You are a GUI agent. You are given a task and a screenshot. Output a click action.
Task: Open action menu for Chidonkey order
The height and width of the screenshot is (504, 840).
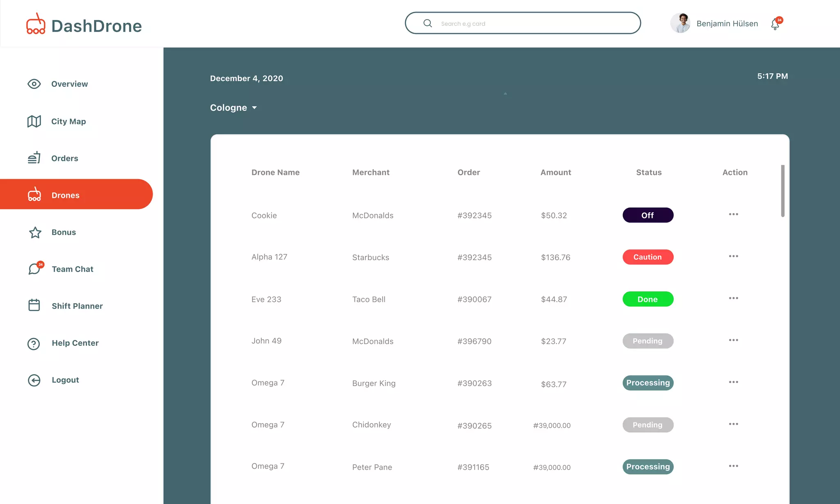(x=733, y=424)
